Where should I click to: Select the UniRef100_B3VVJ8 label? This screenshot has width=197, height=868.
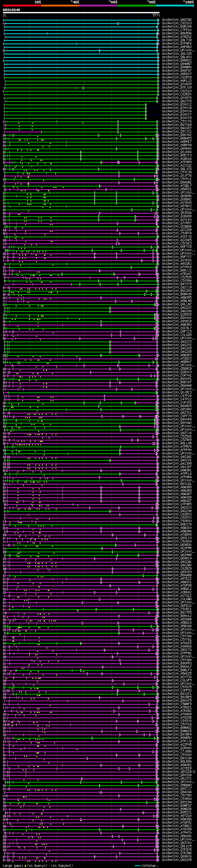click(x=177, y=108)
